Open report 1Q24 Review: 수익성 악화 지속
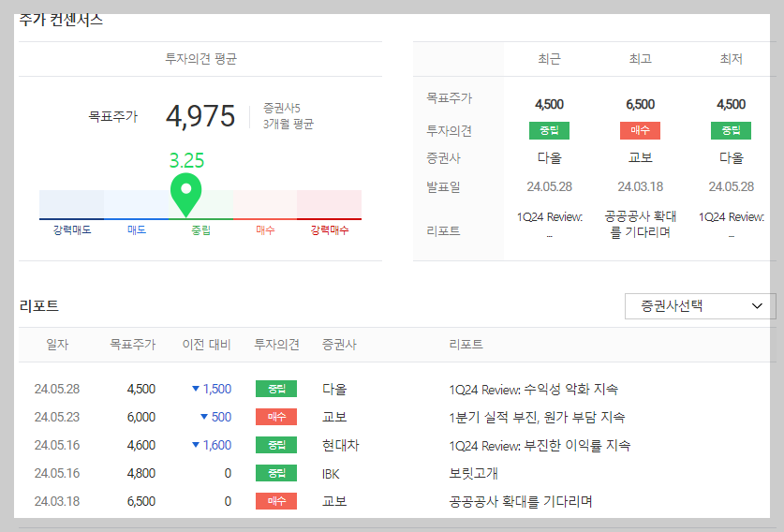The width and height of the screenshot is (784, 532). [533, 389]
